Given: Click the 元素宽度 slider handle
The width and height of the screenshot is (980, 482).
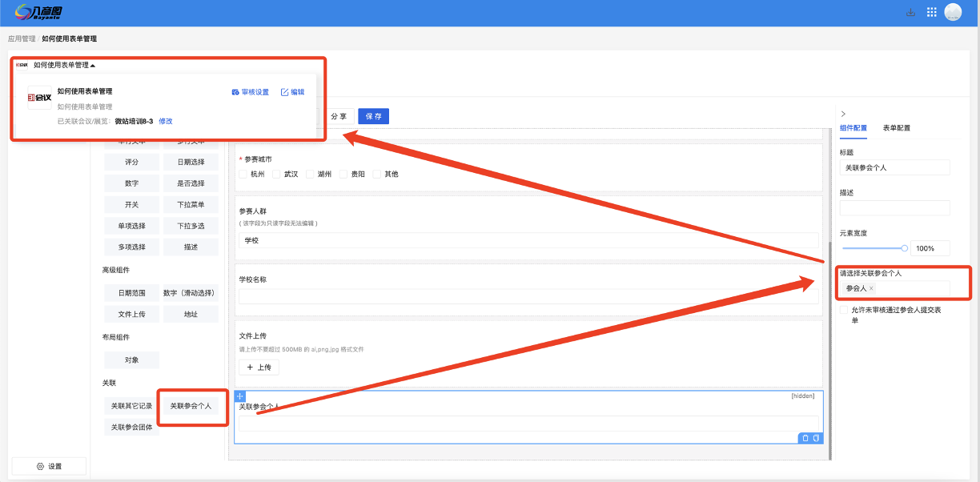Looking at the screenshot, I should (x=905, y=248).
